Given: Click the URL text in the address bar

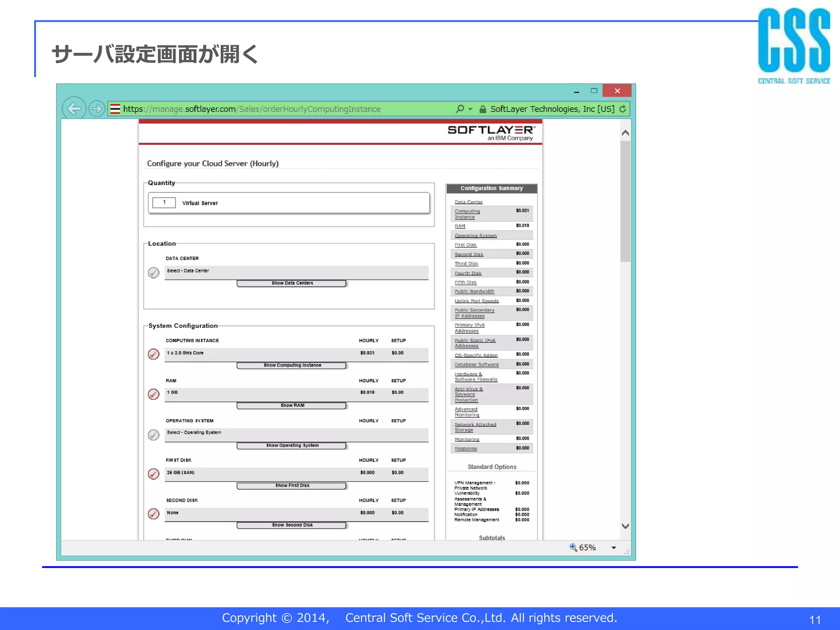Looking at the screenshot, I should [252, 109].
